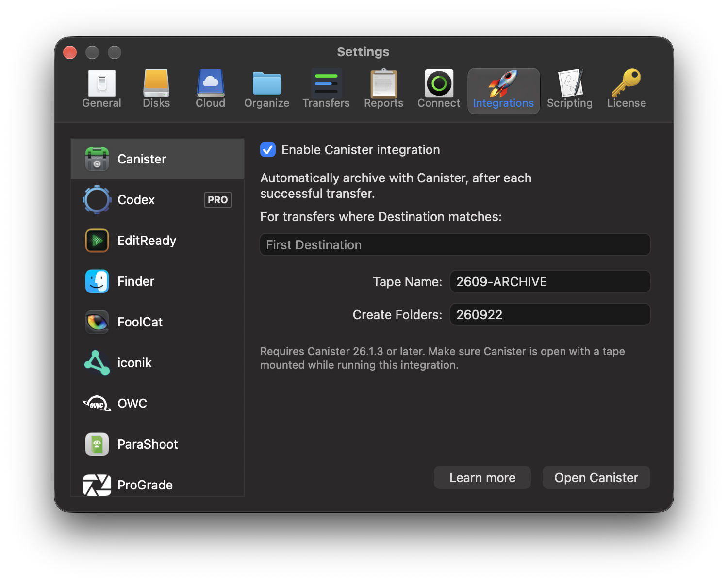Screen dimensions: 728x584
Task: Click the FoolCat eye icon
Action: point(97,322)
